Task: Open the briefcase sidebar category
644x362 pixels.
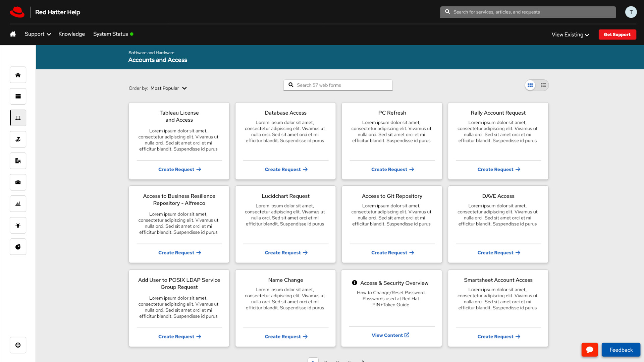Action: [18, 182]
